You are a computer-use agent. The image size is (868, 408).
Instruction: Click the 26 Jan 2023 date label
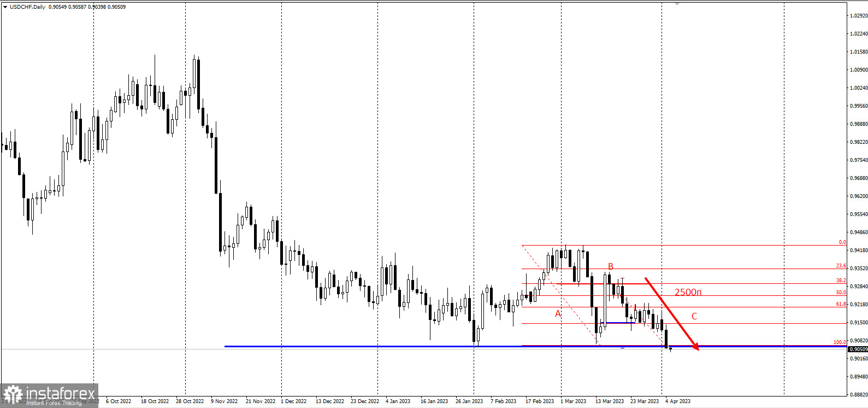(x=469, y=401)
